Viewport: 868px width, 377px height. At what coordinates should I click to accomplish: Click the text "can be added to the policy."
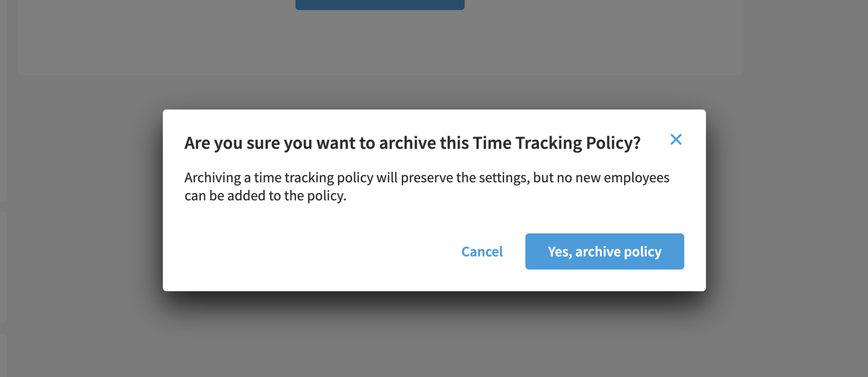click(265, 195)
